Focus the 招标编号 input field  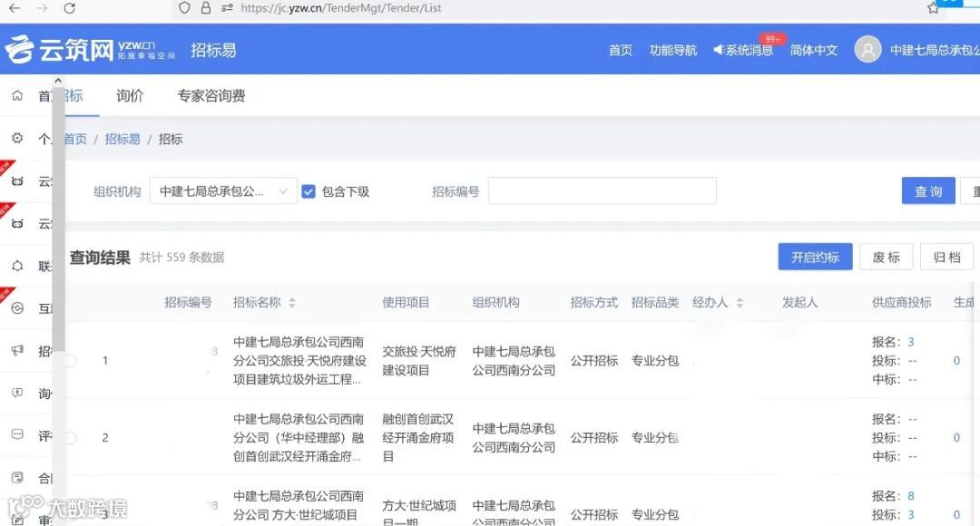(602, 190)
